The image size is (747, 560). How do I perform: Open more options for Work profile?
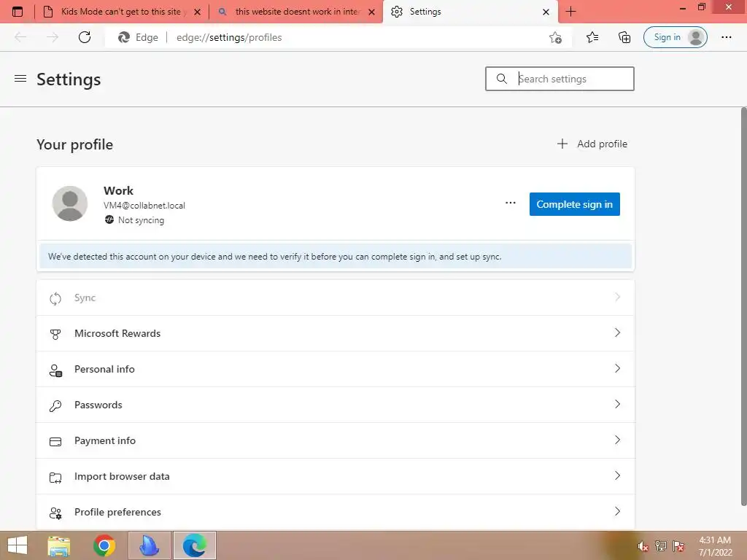pos(510,203)
